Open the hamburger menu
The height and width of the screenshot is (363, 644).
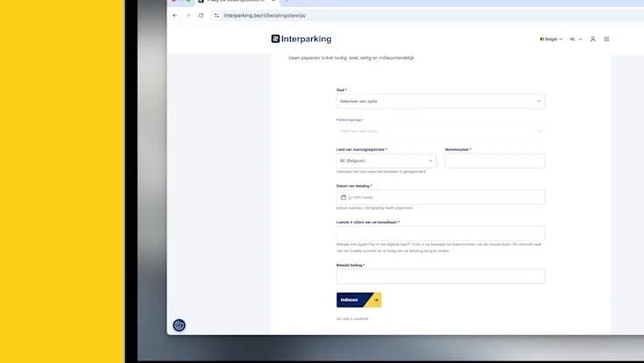pyautogui.click(x=606, y=39)
